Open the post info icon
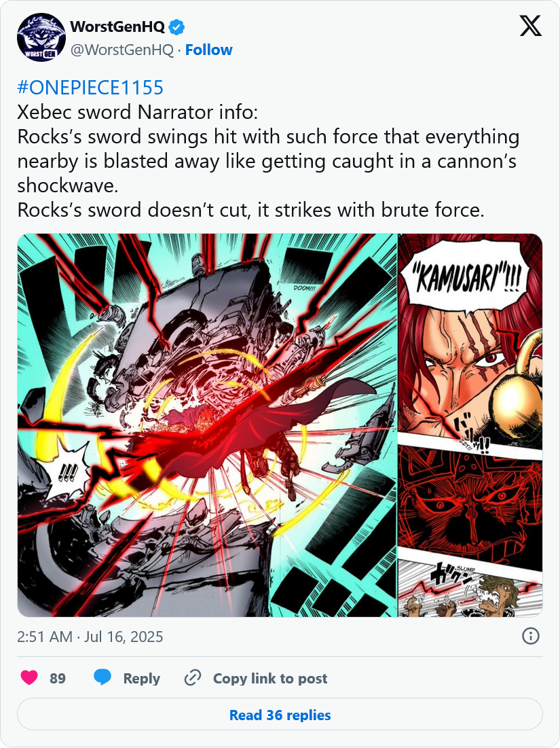The image size is (560, 748). (530, 636)
